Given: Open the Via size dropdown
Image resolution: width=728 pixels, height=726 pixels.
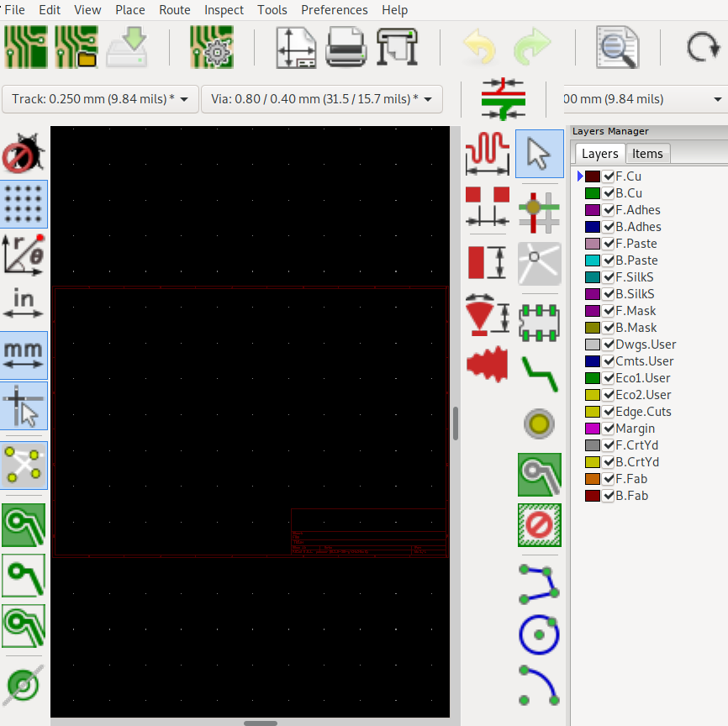Looking at the screenshot, I should coord(321,99).
